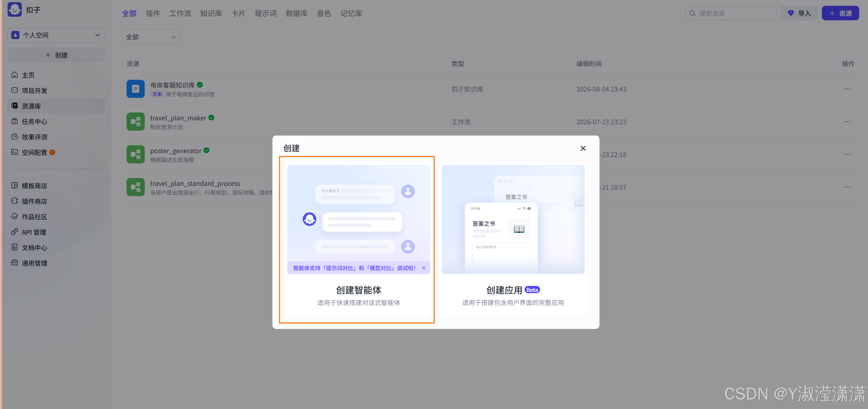Viewport: 868px width, 409px height.
Task: Open 作品社区 in the sidebar
Action: (x=56, y=217)
